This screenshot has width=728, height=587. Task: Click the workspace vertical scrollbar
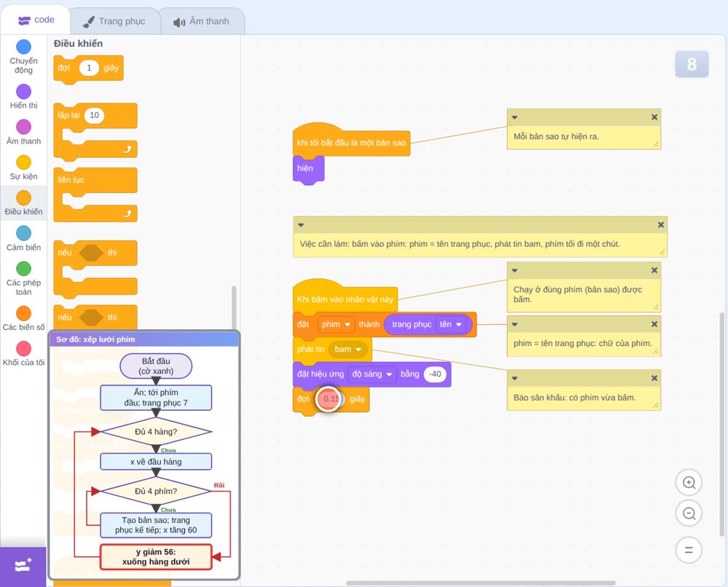pos(721,424)
